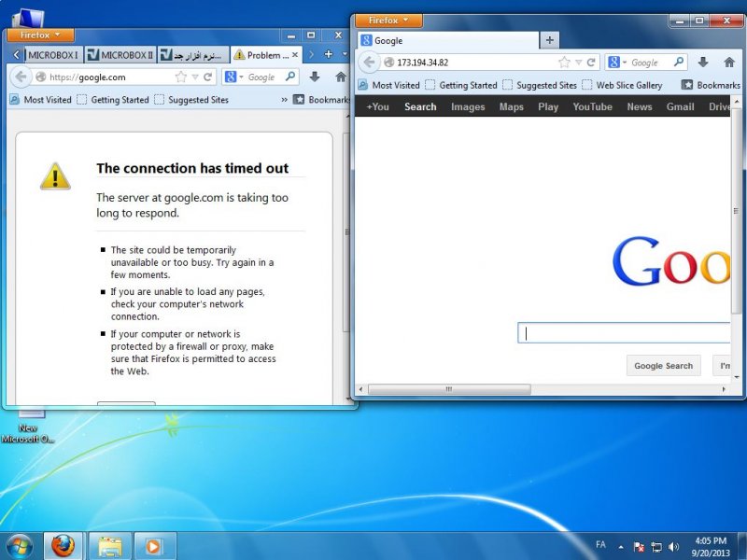This screenshot has height=560, width=747.
Task: Open the Firefox menu in the right window
Action: [388, 21]
